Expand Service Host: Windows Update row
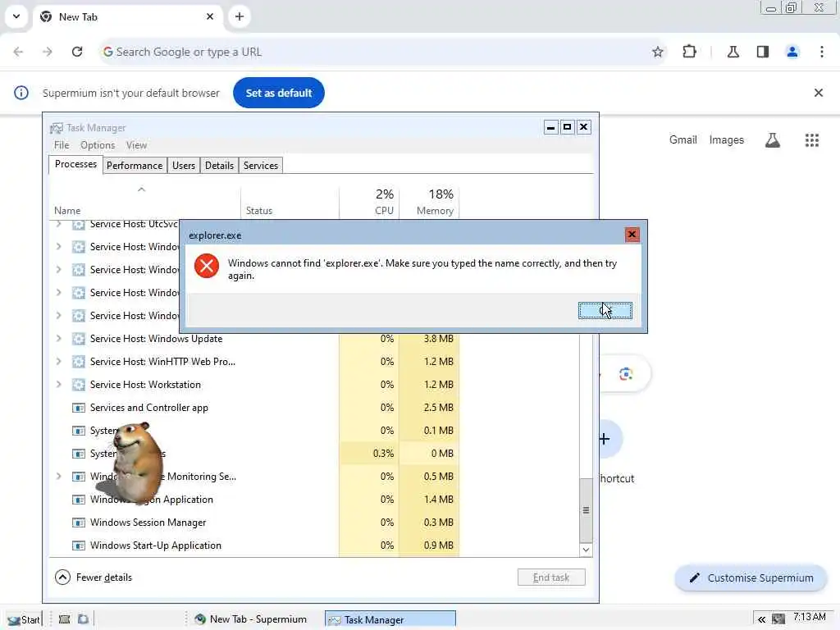This screenshot has width=840, height=630. point(59,339)
